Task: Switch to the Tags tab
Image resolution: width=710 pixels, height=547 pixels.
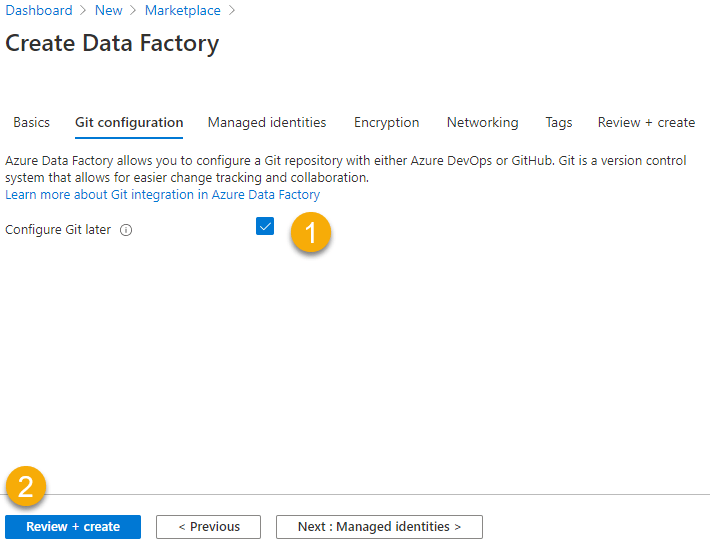Action: 559,123
